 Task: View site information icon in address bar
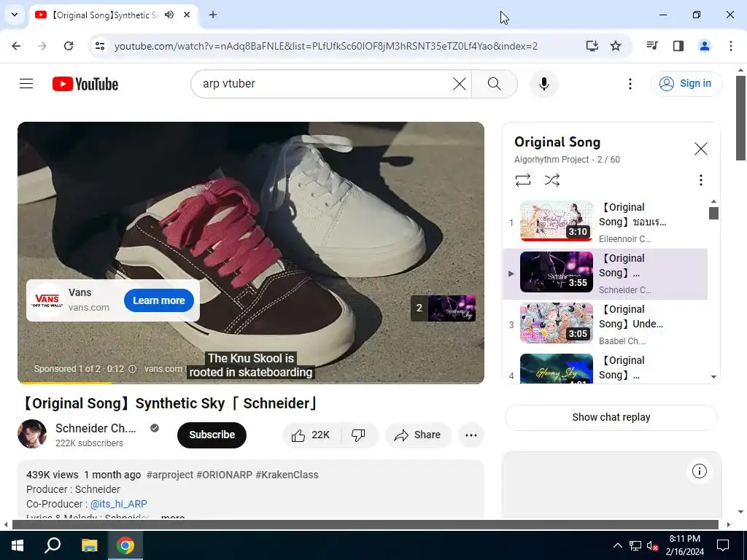click(99, 46)
